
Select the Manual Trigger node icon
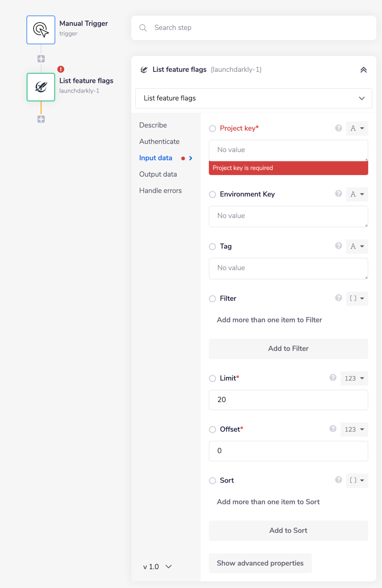[40, 29]
